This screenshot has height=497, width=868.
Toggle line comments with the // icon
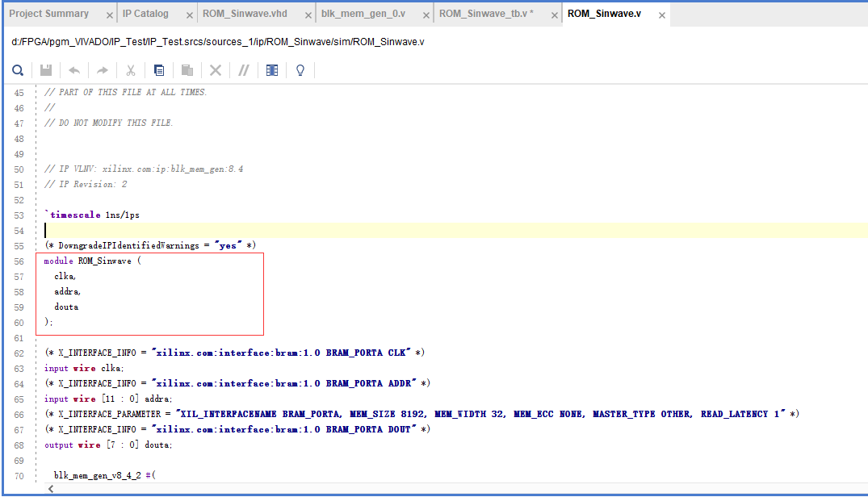(244, 70)
